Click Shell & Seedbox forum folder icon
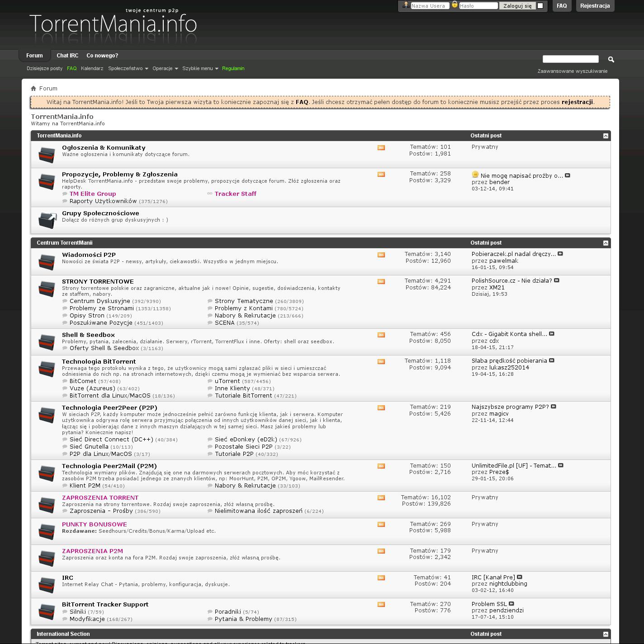The width and height of the screenshot is (644, 644). click(47, 342)
